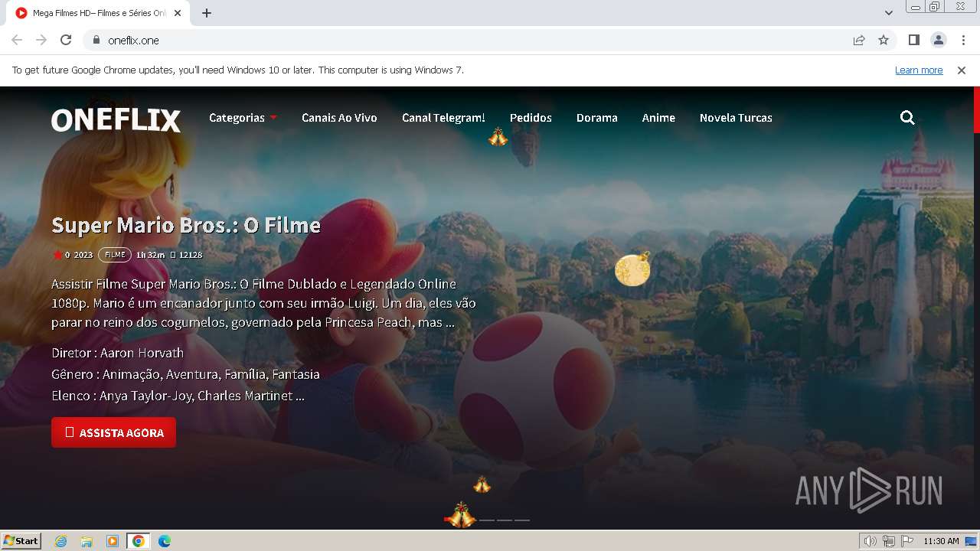Viewport: 980px width, 551px height.
Task: Click the site search magnifier icon
Action: pos(907,118)
